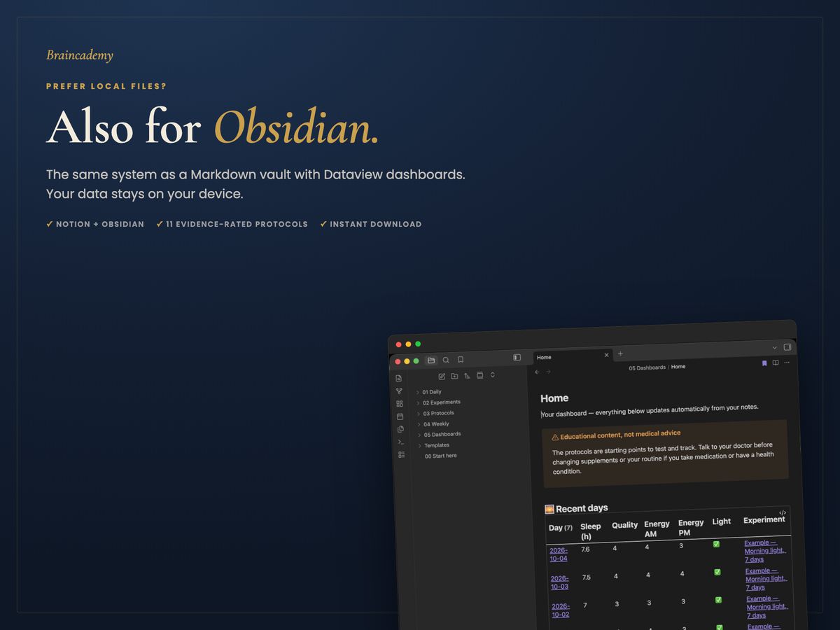Click the Recent days heading
Screen dimensions: 840x630
tap(577, 509)
